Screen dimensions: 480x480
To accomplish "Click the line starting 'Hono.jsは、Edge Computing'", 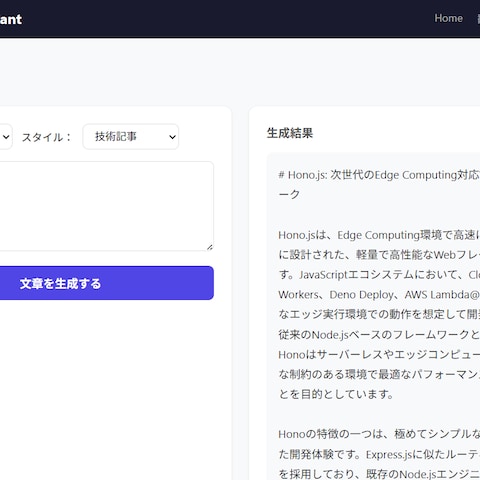I will (379, 235).
